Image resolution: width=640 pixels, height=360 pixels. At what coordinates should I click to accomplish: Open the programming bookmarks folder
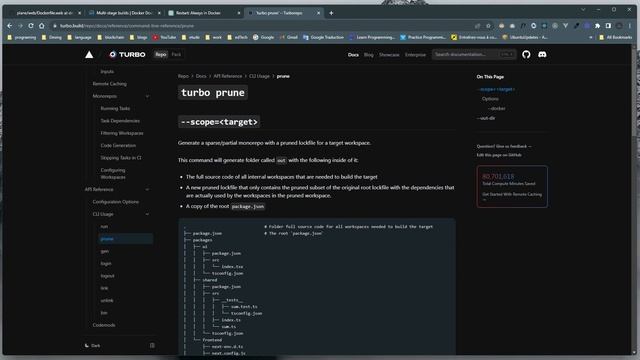(22, 37)
